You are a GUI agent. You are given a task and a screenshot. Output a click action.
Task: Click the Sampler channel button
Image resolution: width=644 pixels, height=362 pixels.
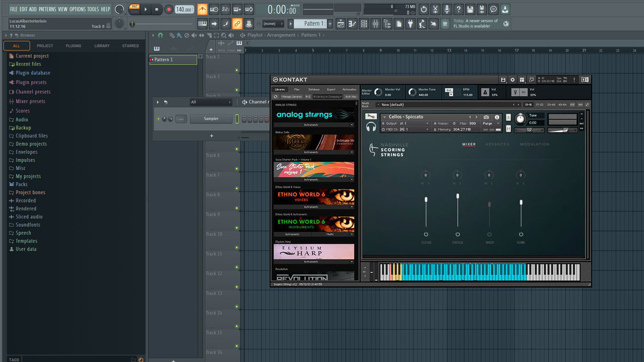click(x=211, y=119)
